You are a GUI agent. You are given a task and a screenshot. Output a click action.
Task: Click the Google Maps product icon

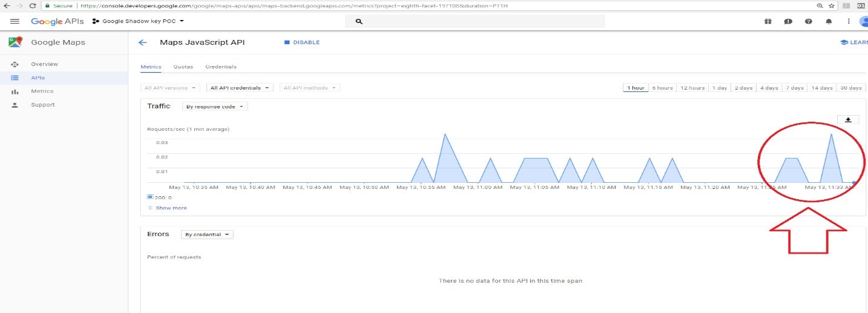(x=15, y=42)
